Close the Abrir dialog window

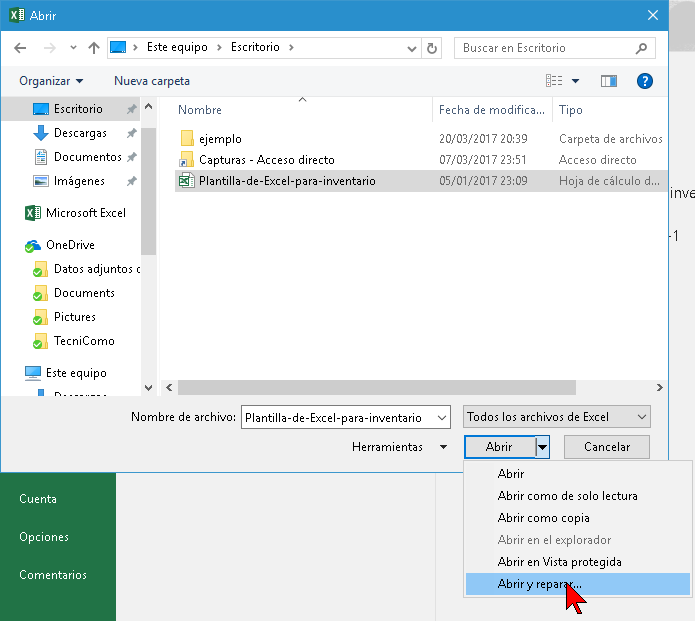point(652,16)
